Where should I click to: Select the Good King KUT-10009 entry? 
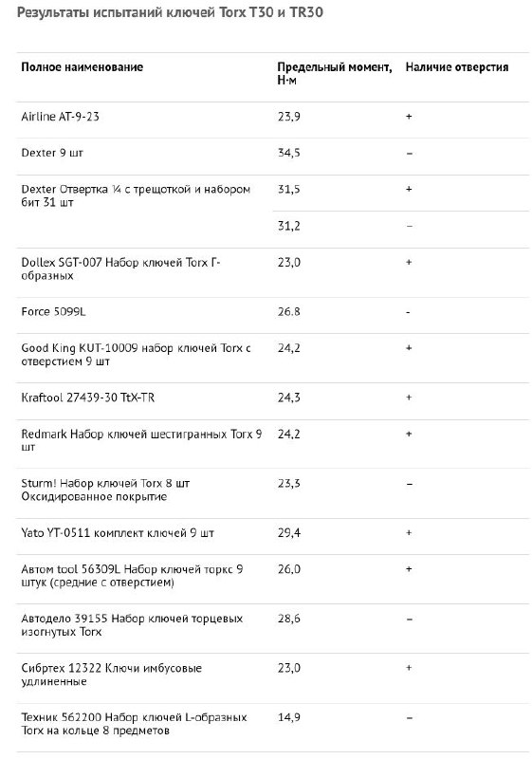coord(136,355)
